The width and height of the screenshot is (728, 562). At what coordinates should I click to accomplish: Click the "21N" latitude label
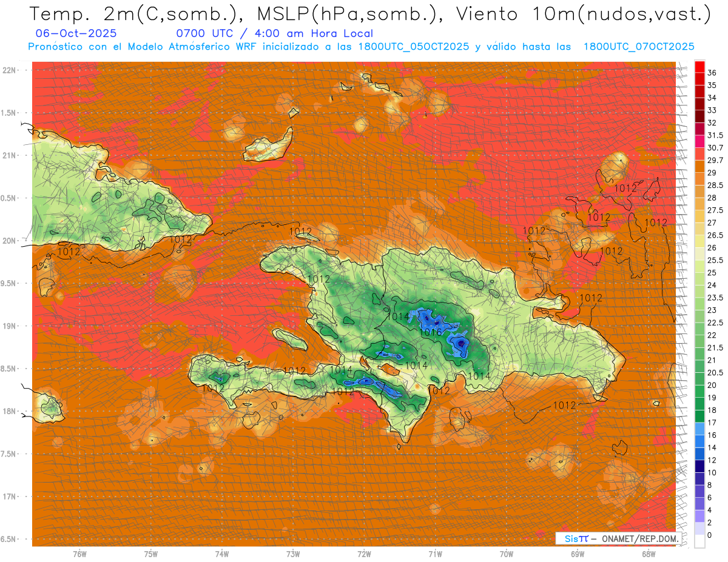pyautogui.click(x=10, y=155)
